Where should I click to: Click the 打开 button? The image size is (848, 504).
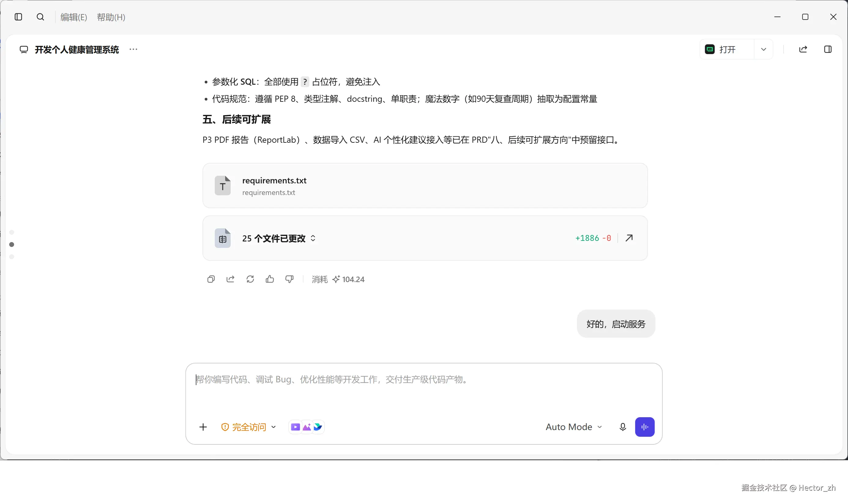(x=727, y=50)
